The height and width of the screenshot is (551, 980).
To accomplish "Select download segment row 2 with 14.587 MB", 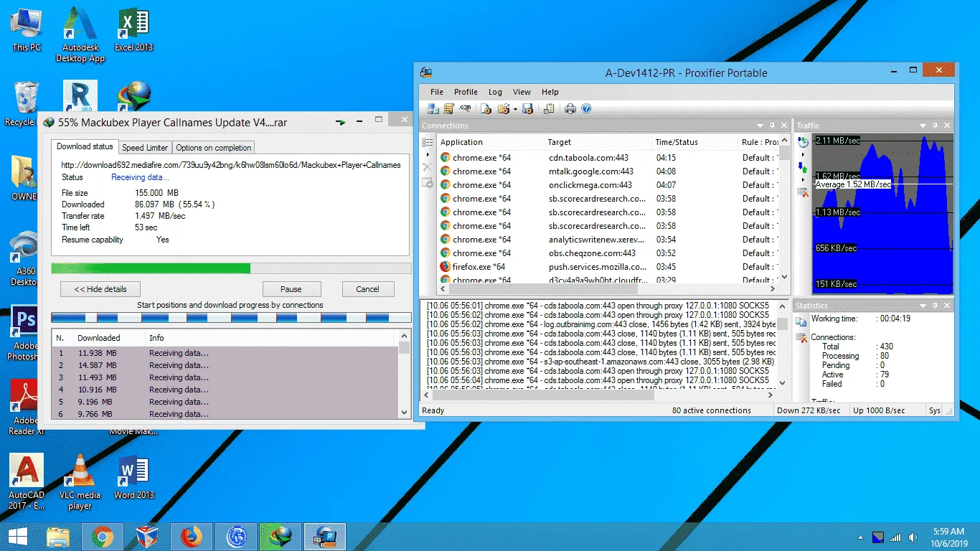I will 225,365.
